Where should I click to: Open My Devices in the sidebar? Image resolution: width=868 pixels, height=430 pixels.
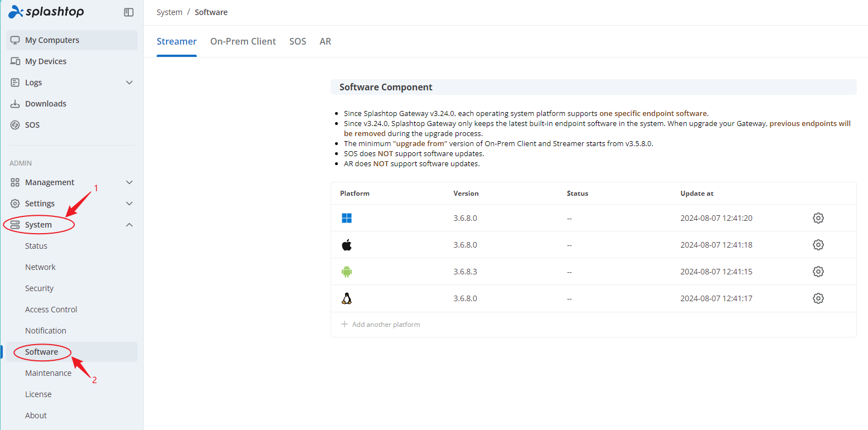[x=72, y=61]
